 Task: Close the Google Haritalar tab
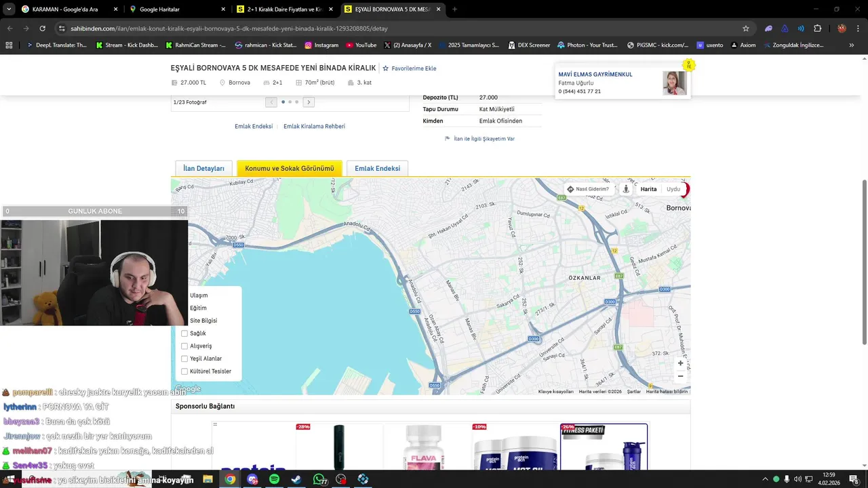(223, 9)
